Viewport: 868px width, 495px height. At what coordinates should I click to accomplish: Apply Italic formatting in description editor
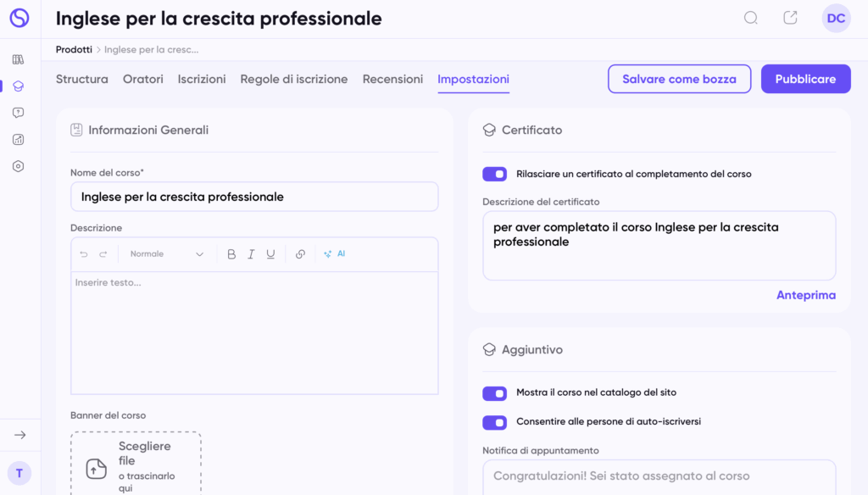(x=251, y=253)
